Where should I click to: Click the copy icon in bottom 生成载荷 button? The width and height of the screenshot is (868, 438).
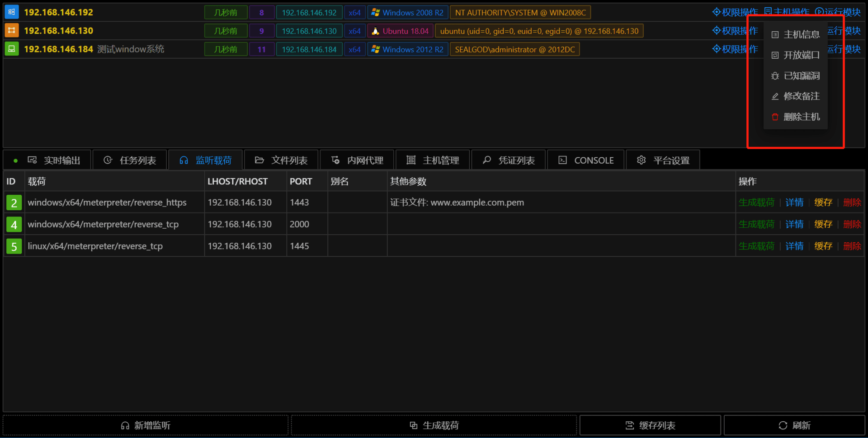414,425
